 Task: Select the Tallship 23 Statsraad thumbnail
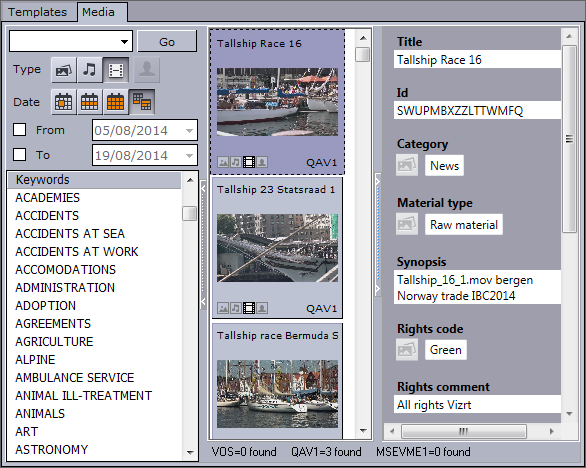click(277, 248)
